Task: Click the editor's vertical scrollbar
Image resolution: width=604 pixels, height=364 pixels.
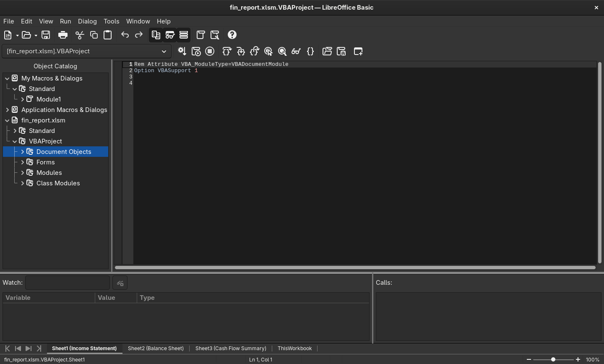Action: 600,162
